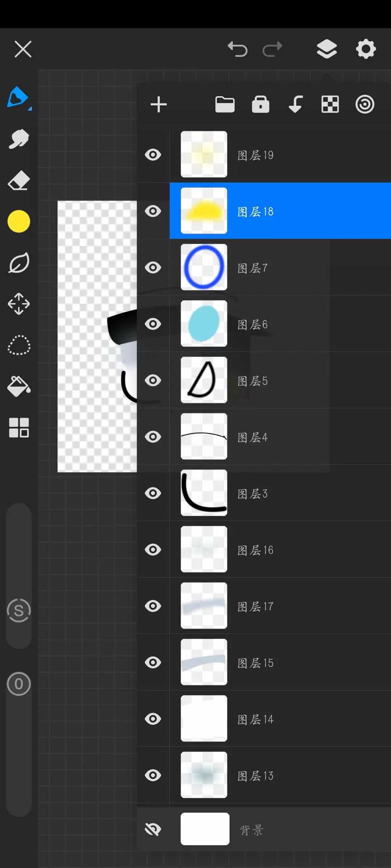Select the eraser tool
Screen dimensions: 391x868
pyautogui.click(x=19, y=180)
